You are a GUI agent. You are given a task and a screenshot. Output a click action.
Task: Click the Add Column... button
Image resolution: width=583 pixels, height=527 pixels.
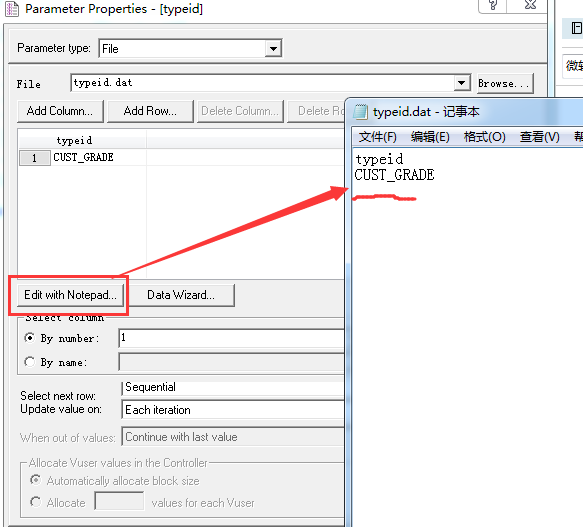click(60, 111)
